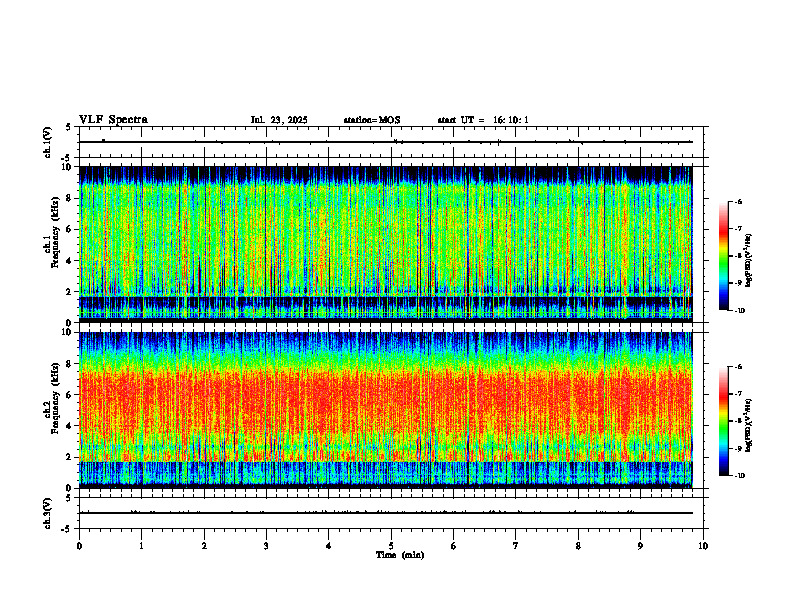Select the date text "Jul. 23, 2025"
Image resolution: width=792 pixels, height=612 pixels.
coord(279,120)
